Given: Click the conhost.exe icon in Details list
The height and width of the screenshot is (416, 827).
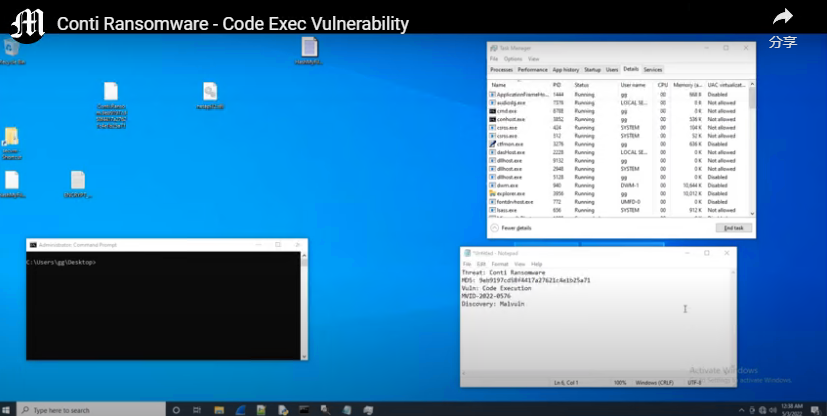Looking at the screenshot, I should 493,119.
